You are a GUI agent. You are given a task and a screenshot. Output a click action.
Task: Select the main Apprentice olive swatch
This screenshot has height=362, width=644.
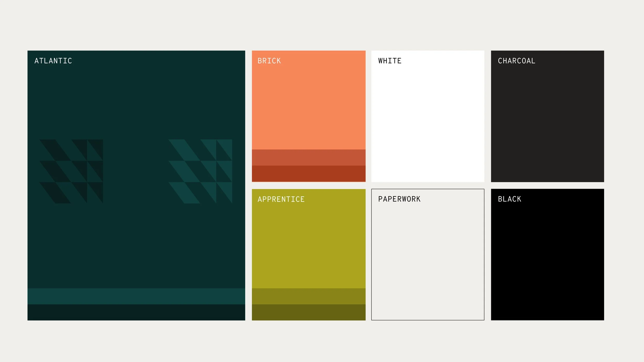click(x=309, y=239)
